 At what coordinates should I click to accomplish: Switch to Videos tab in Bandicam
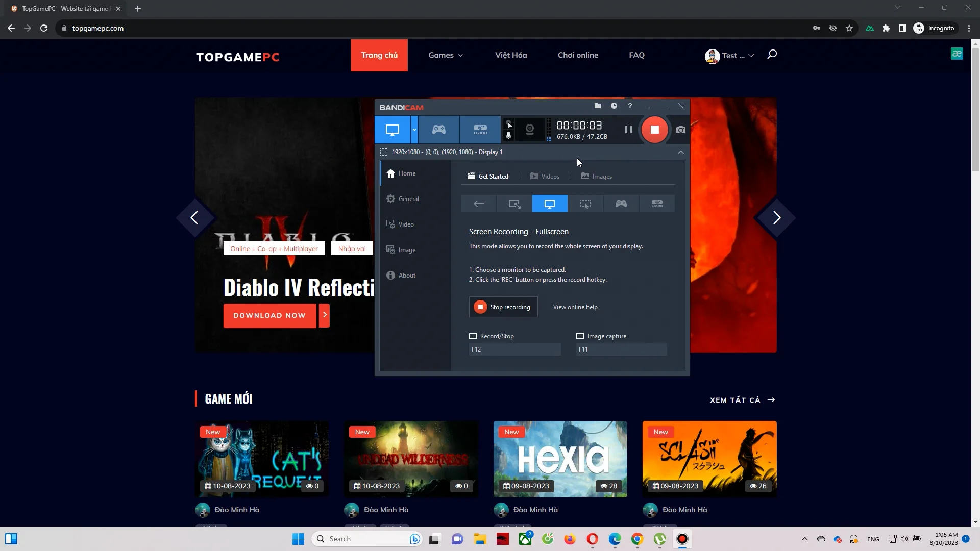tap(545, 176)
